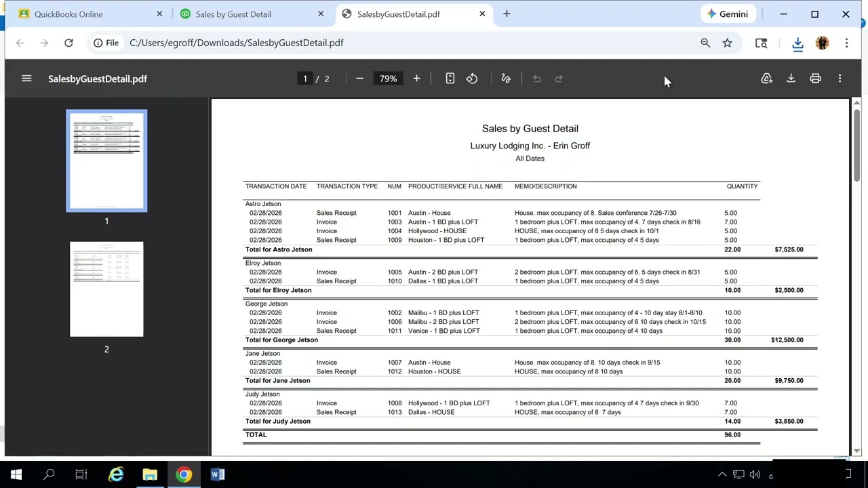The image size is (868, 488).
Task: Save the PDF to Google Drive
Action: [x=766, y=79]
